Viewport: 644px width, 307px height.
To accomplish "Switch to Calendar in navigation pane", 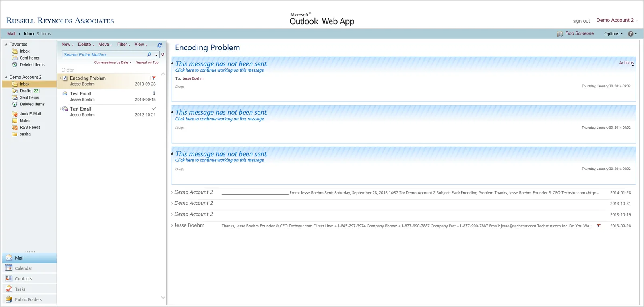I will click(29, 268).
